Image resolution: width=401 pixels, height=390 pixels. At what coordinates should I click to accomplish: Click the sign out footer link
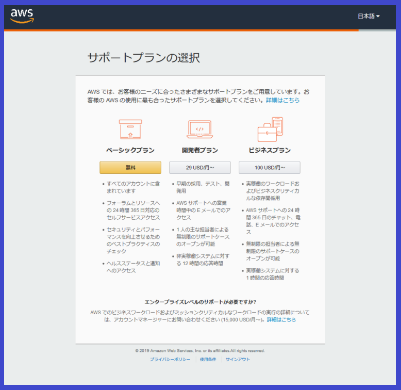(238, 359)
